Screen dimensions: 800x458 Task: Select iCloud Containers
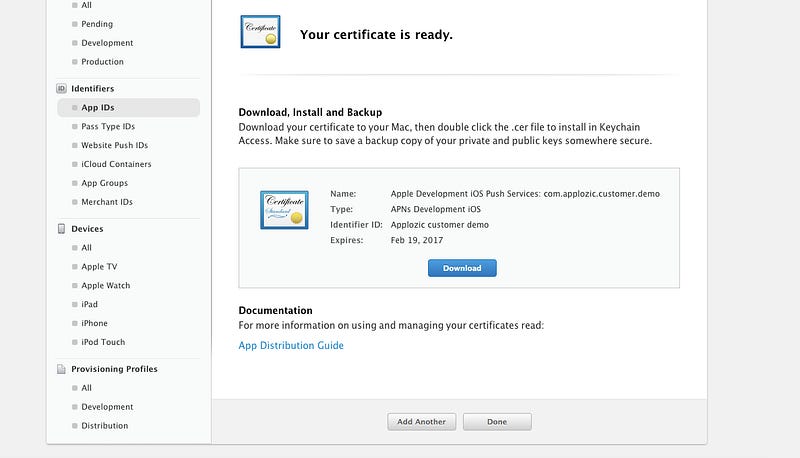pos(116,164)
